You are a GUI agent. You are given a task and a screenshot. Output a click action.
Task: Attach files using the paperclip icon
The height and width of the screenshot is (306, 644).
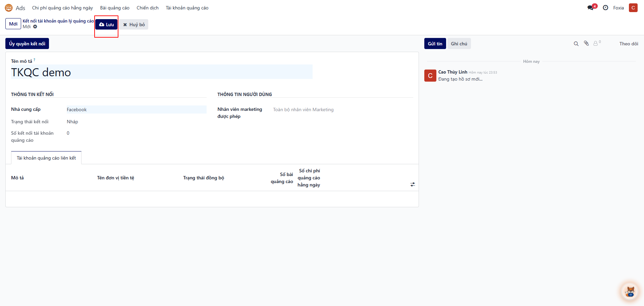(586, 43)
